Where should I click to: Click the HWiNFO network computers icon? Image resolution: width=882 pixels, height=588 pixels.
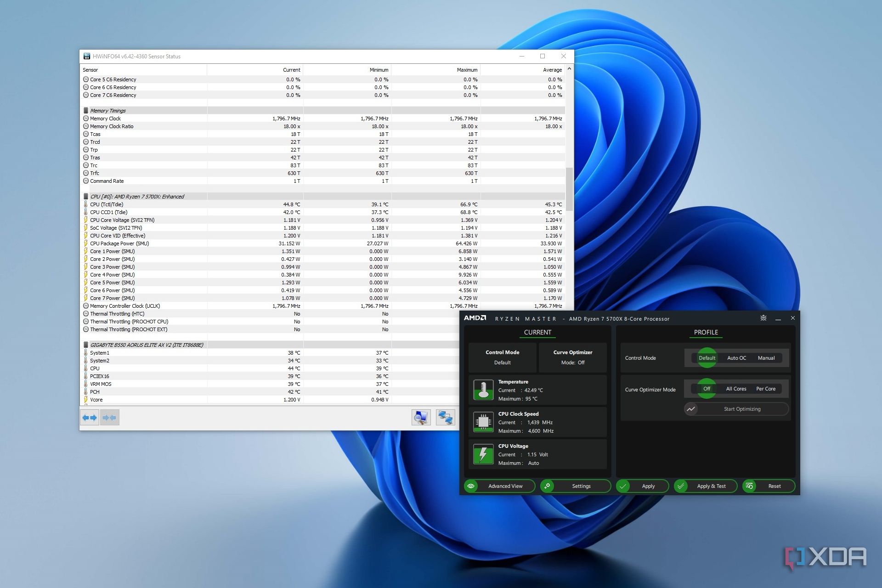tap(445, 418)
